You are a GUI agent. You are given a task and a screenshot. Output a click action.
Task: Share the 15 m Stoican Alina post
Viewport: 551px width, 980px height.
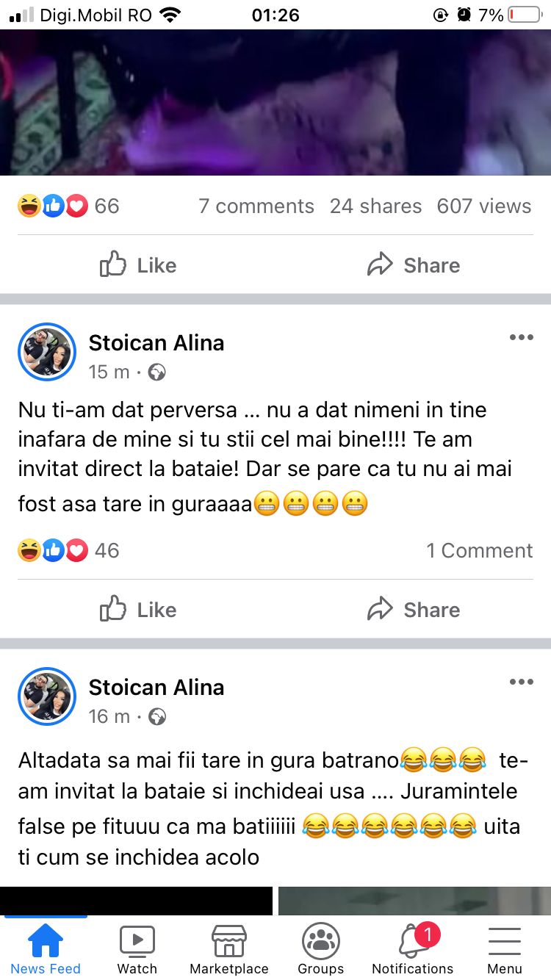414,610
